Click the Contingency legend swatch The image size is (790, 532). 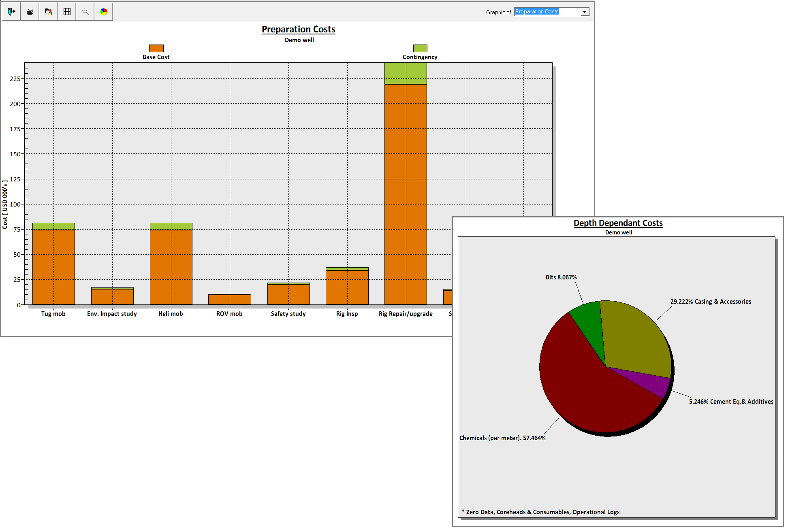(420, 48)
